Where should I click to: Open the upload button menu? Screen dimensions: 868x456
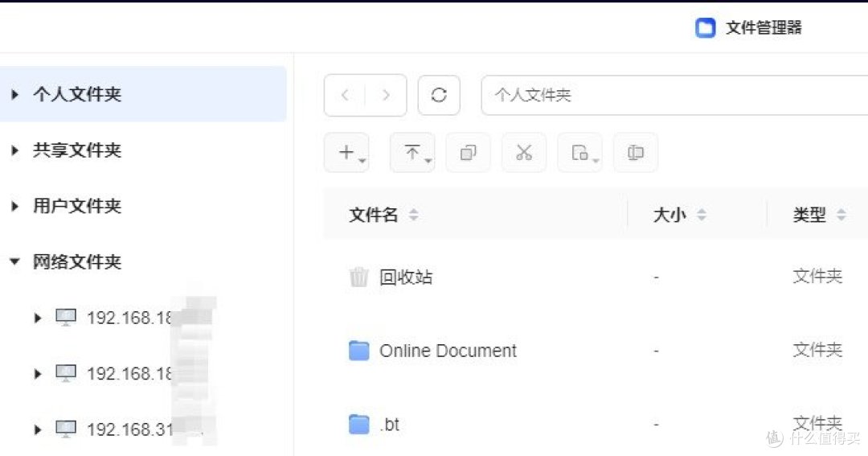412,152
